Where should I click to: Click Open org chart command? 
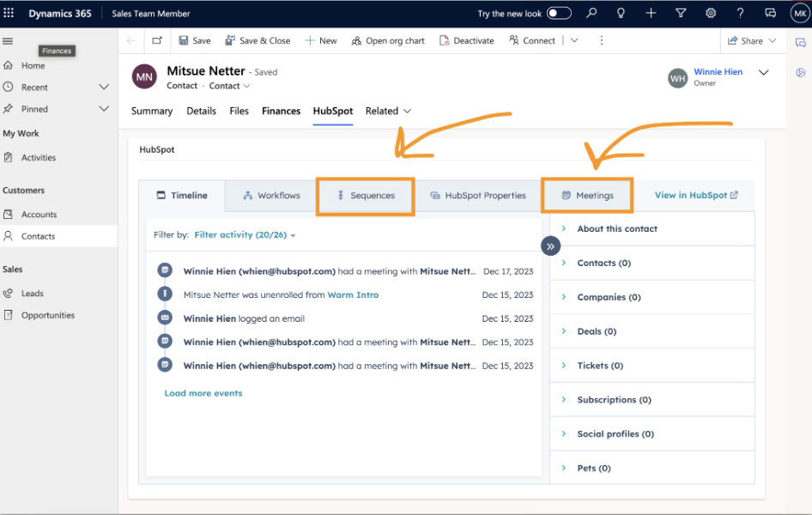pos(388,40)
